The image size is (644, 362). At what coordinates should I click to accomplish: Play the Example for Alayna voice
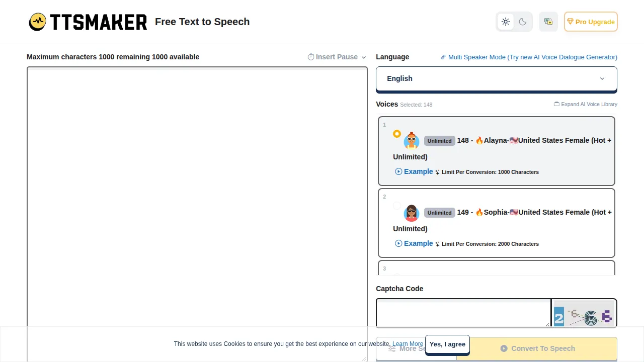[x=414, y=171]
